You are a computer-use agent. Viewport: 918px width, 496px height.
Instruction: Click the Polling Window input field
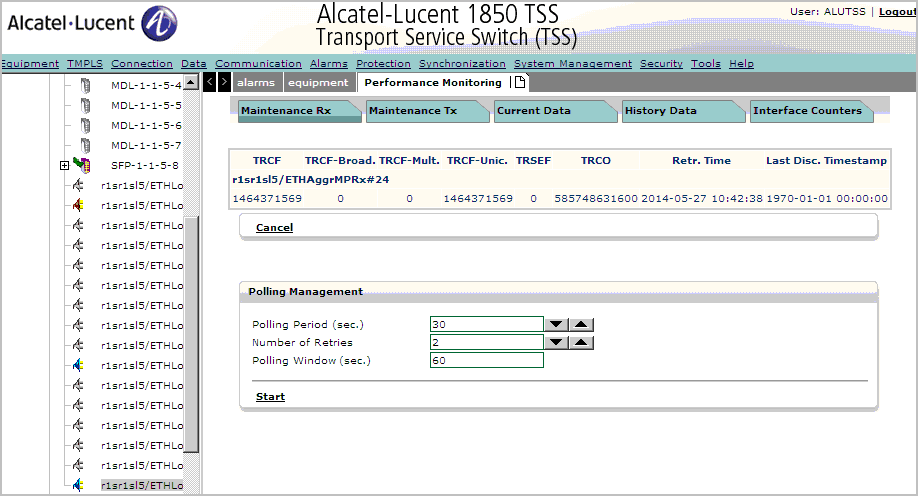487,360
